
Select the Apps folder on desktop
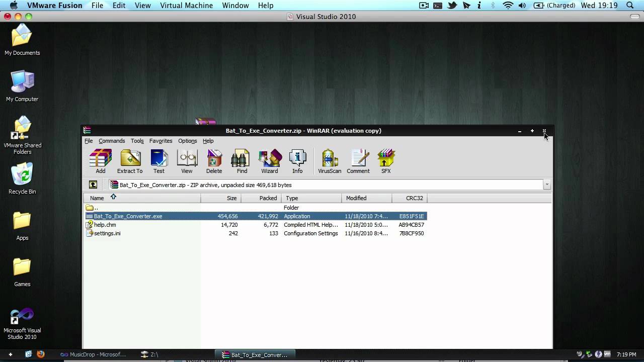tap(22, 225)
